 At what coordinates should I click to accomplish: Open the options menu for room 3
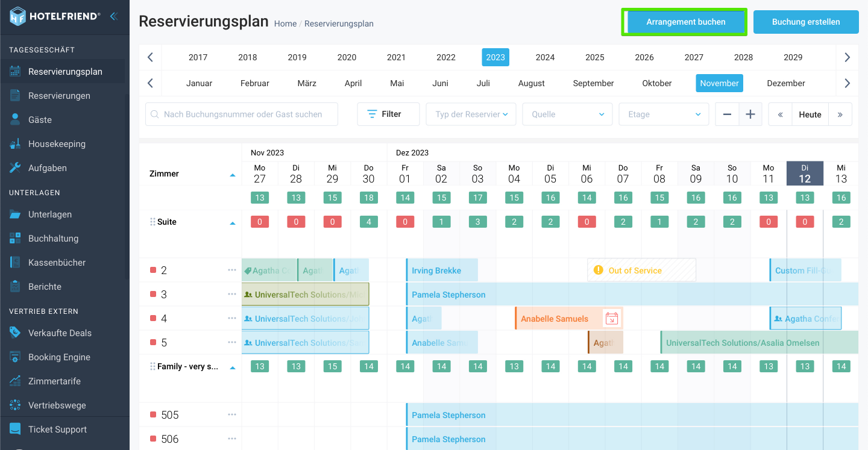pos(232,294)
